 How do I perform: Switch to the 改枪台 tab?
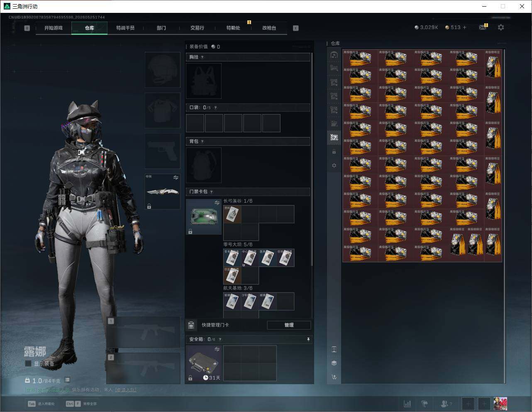click(269, 28)
